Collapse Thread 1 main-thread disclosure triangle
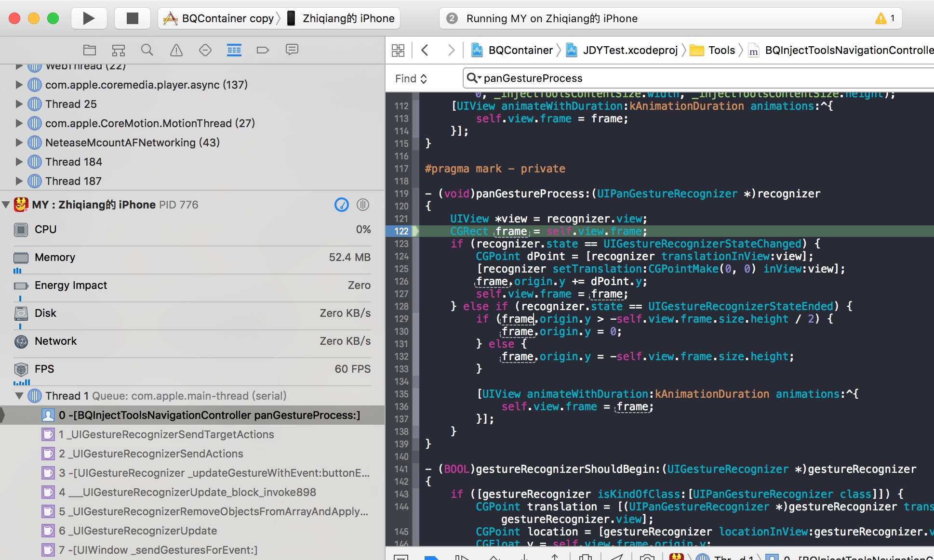This screenshot has width=934, height=560. pos(19,396)
